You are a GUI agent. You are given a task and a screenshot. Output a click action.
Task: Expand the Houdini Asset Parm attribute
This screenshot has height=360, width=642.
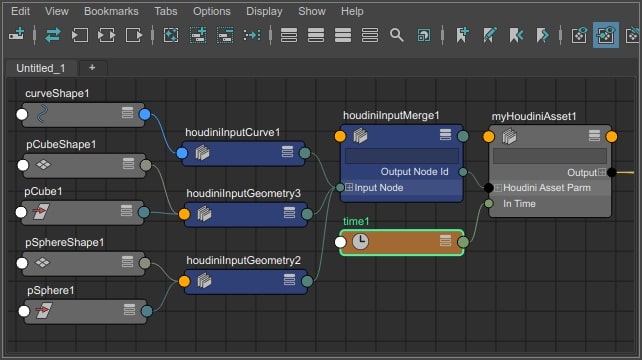(x=498, y=188)
